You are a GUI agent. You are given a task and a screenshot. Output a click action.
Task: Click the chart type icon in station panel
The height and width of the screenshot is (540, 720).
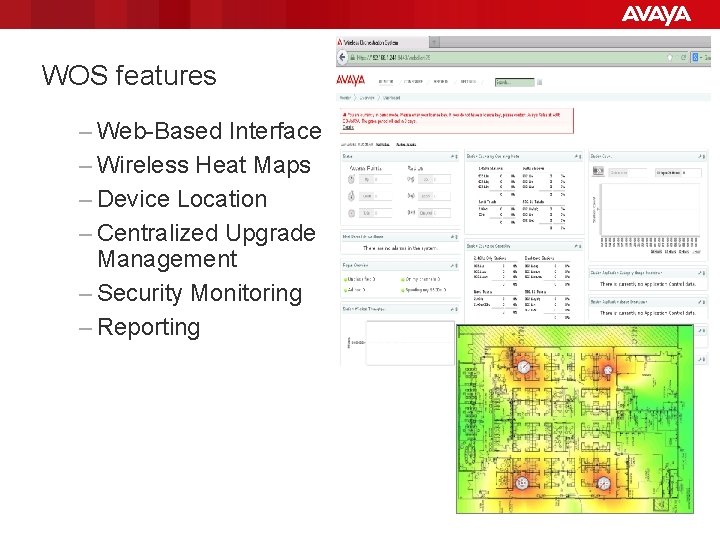tap(598, 171)
